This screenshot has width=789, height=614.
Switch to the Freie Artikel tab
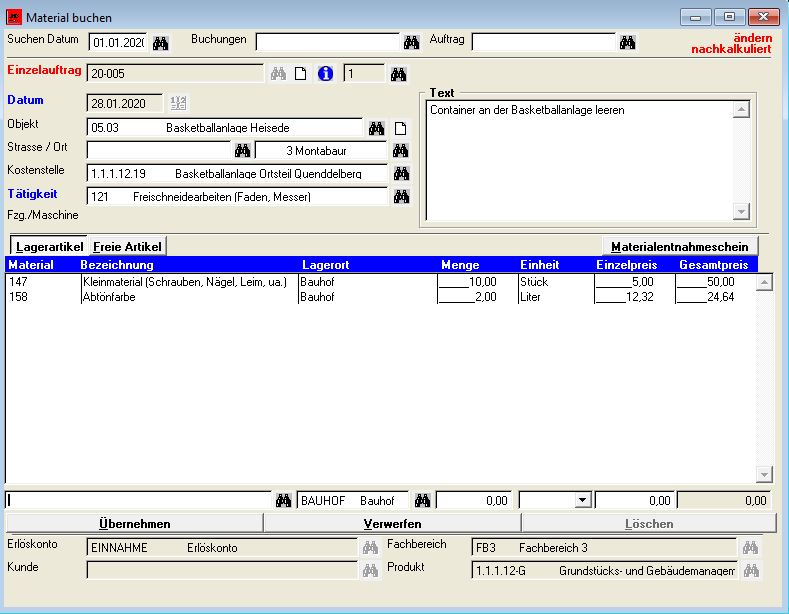coord(127,246)
